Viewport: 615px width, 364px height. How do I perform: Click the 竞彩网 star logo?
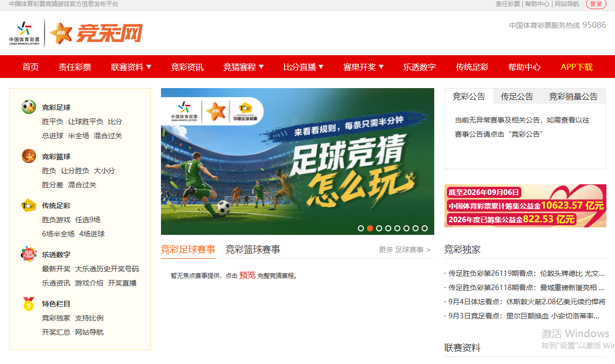pyautogui.click(x=96, y=33)
